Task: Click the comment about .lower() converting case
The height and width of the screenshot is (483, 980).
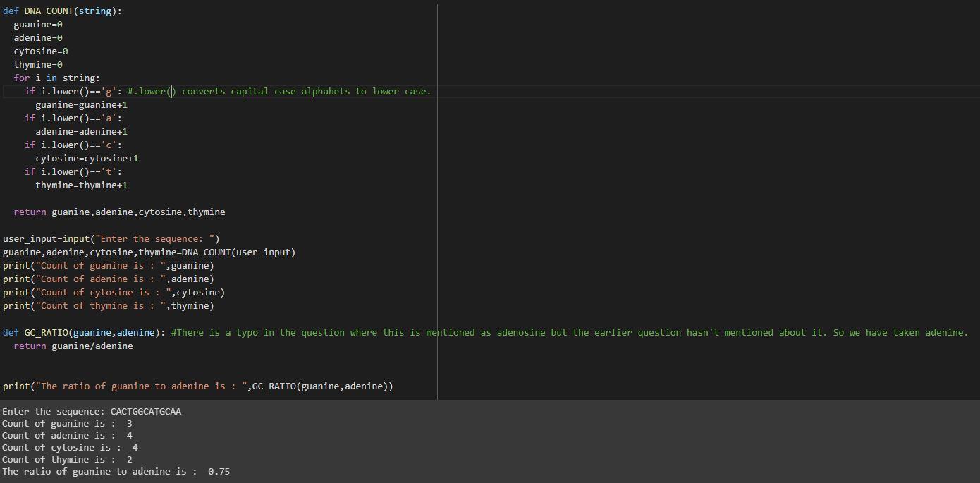Action: pyautogui.click(x=279, y=92)
